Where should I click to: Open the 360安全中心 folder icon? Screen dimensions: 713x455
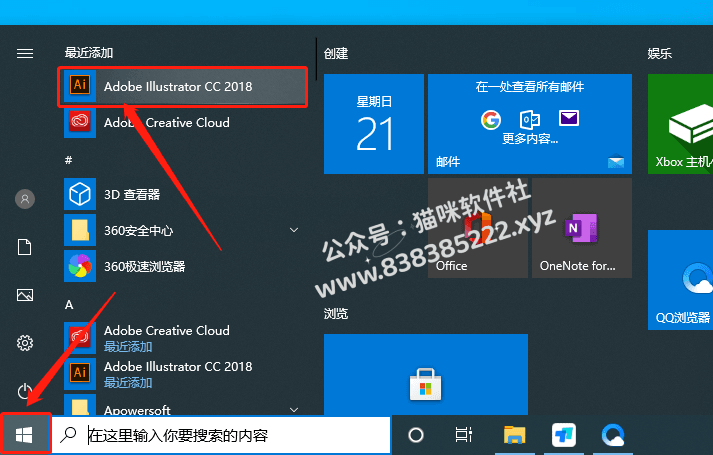click(x=80, y=230)
